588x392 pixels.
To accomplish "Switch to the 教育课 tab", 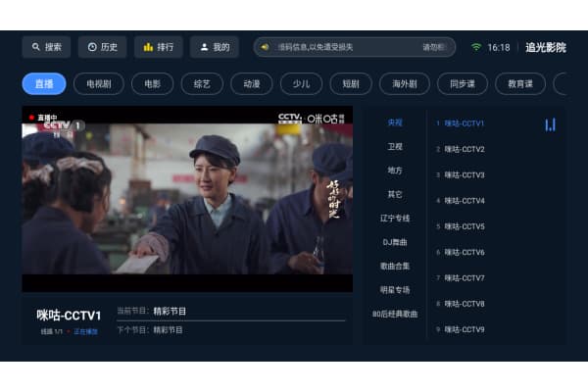I will coord(520,83).
